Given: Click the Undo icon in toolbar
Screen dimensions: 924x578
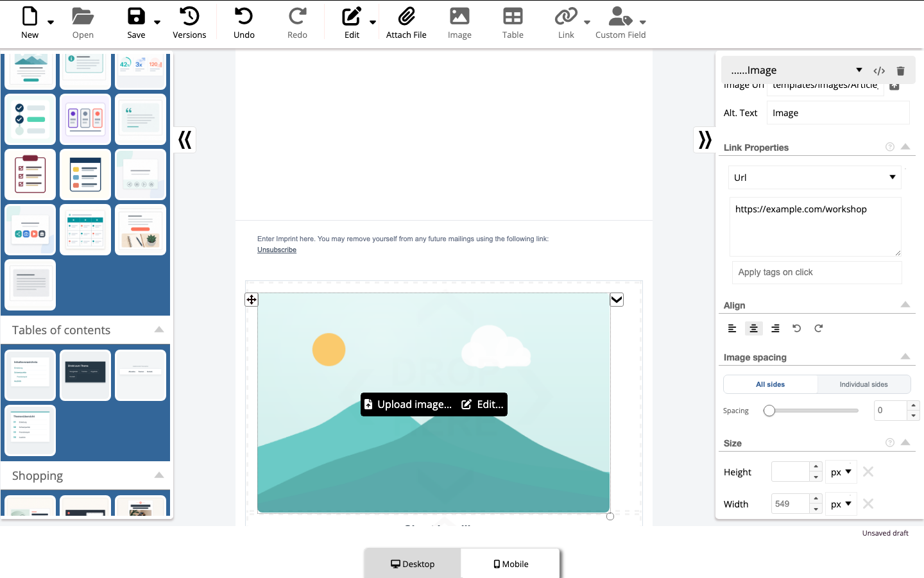Looking at the screenshot, I should [x=244, y=16].
